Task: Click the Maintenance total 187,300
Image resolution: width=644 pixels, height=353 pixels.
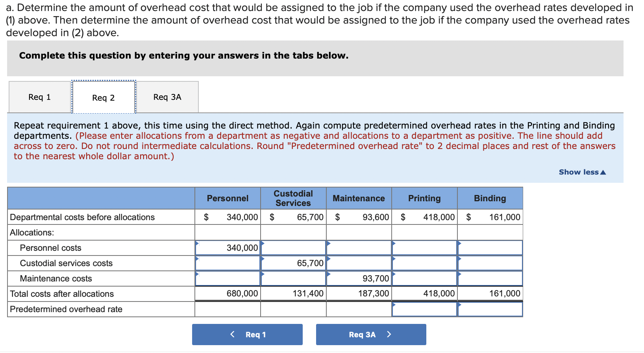Action: click(x=374, y=294)
